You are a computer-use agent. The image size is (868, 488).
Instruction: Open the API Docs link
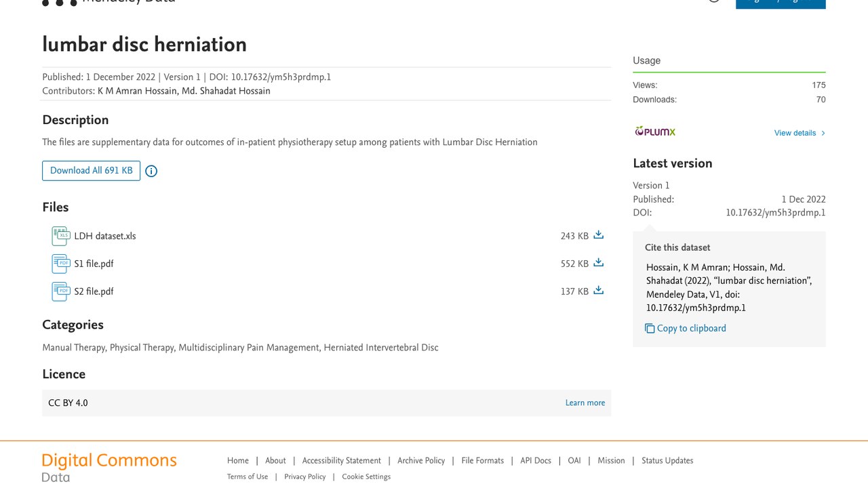536,460
